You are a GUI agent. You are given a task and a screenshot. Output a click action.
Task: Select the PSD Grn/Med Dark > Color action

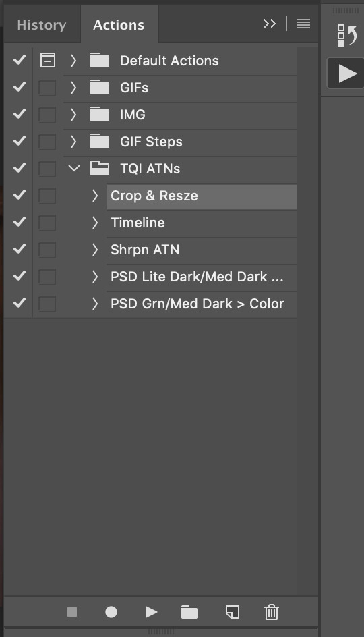(198, 304)
